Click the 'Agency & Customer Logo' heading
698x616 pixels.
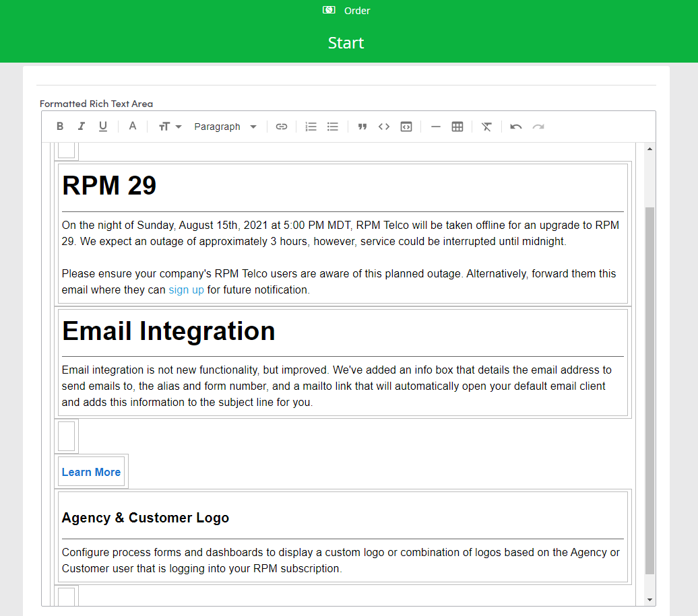click(x=146, y=518)
